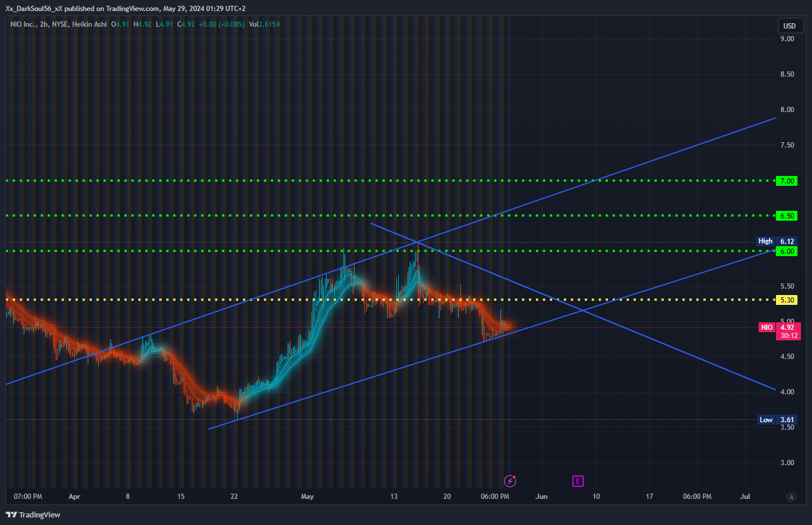Screen dimensions: 812x525
Task: Click the NIO 4.92 current price tag
Action: 780,331
